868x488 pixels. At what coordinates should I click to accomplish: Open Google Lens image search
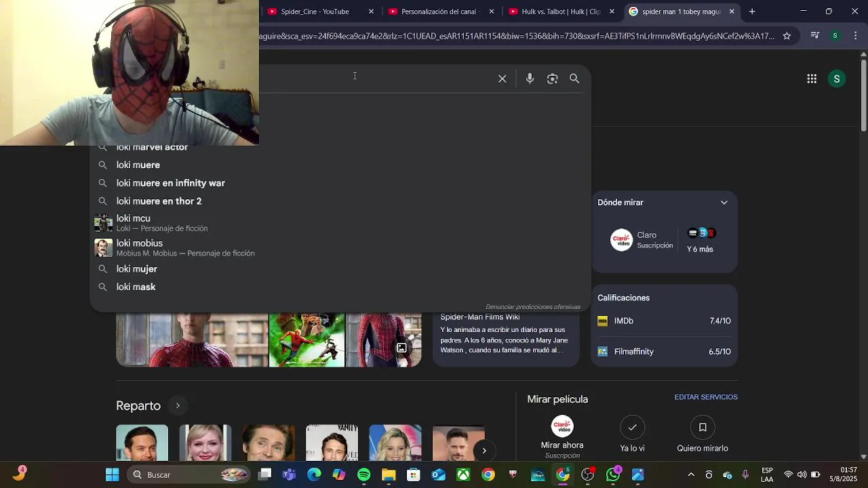(552, 79)
